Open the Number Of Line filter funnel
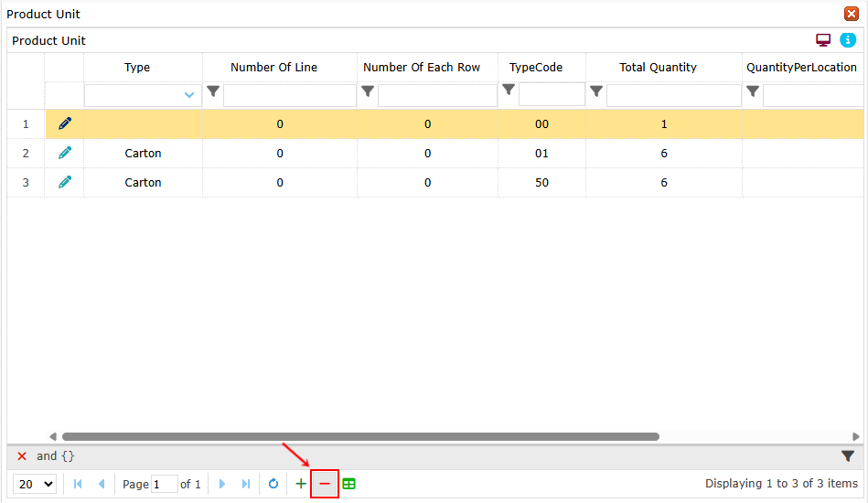The height and width of the screenshot is (503, 868). (213, 91)
